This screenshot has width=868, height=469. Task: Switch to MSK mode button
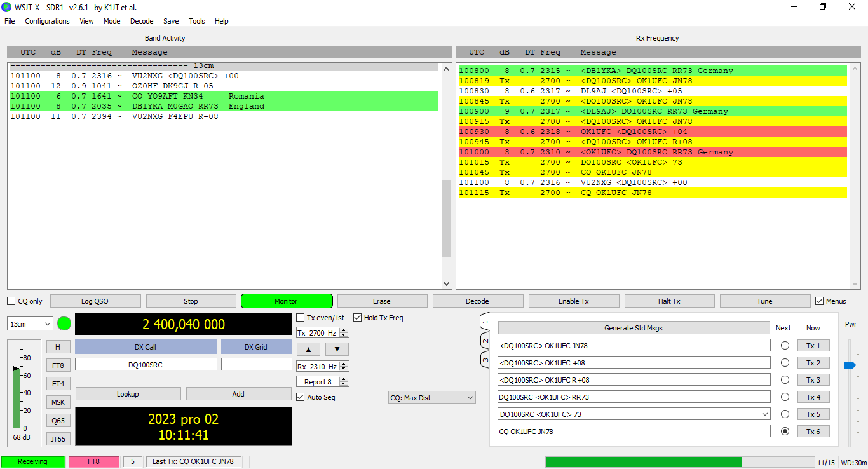[x=58, y=402]
